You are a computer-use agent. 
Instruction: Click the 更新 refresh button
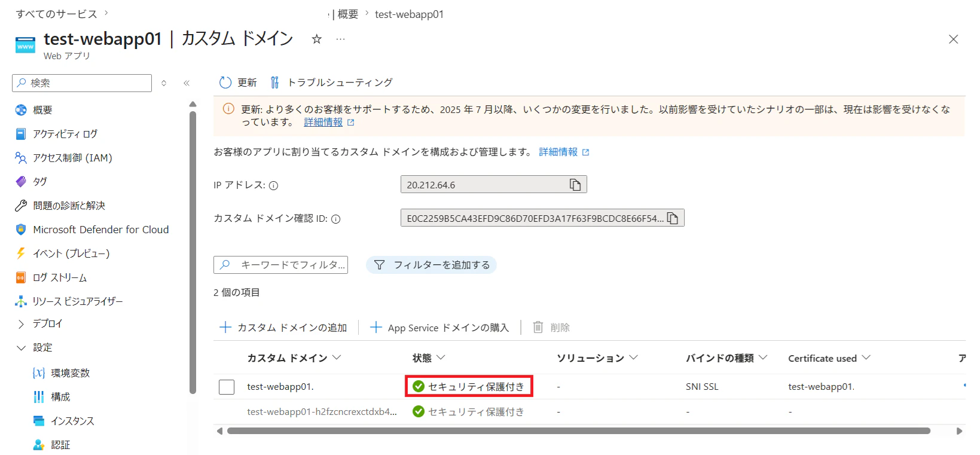coord(238,83)
